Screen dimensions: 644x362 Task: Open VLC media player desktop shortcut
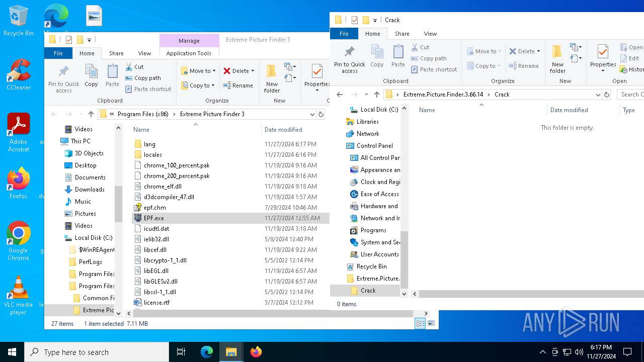(19, 296)
